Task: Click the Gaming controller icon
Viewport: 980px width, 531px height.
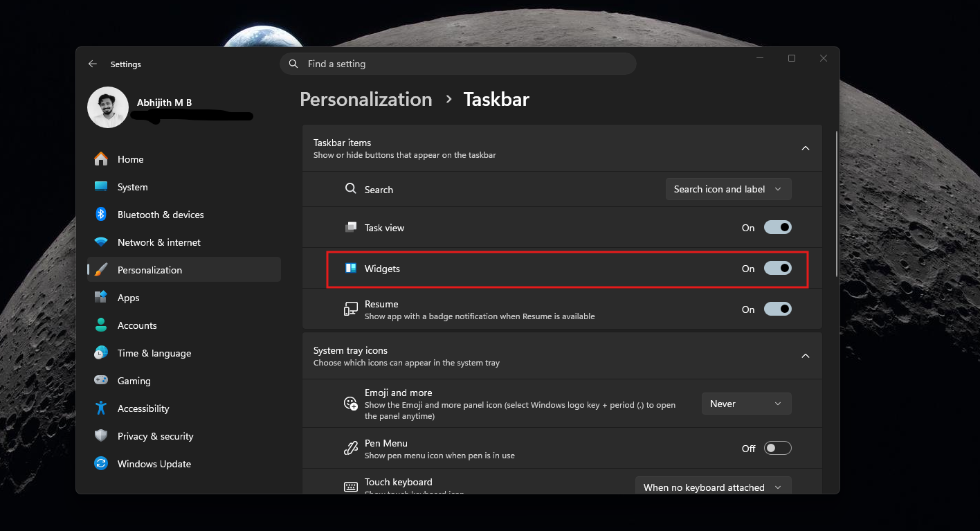Action: click(x=101, y=381)
